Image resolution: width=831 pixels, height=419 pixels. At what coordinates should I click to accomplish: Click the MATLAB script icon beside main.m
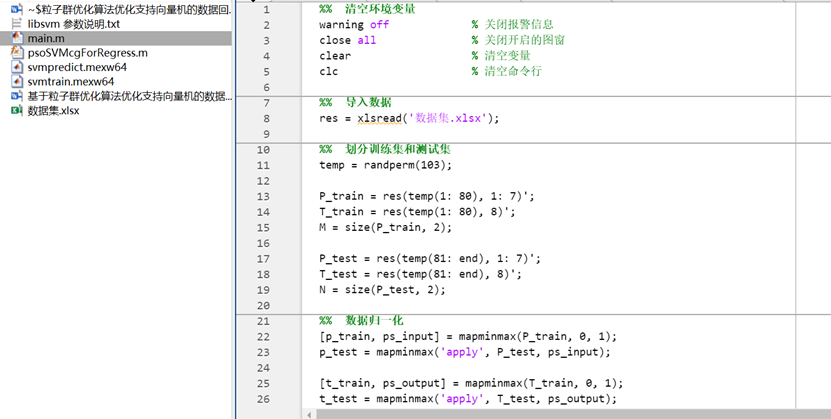[x=17, y=38]
